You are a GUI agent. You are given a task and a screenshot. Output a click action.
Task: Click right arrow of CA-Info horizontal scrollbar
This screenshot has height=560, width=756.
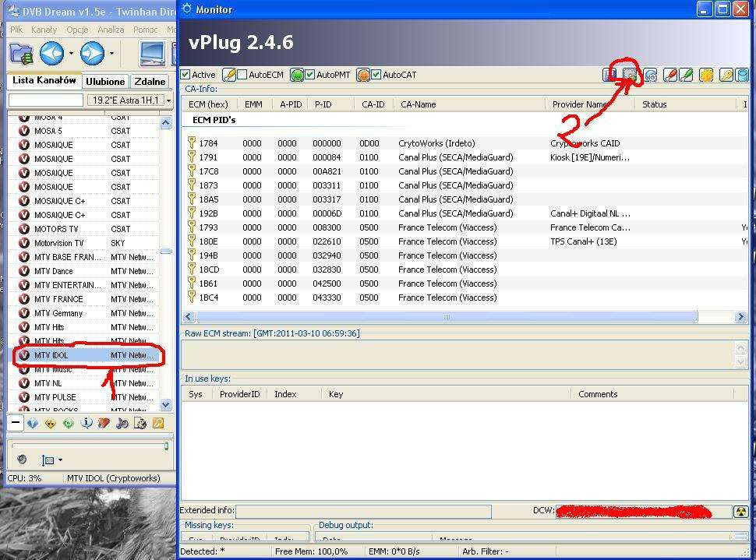(740, 317)
